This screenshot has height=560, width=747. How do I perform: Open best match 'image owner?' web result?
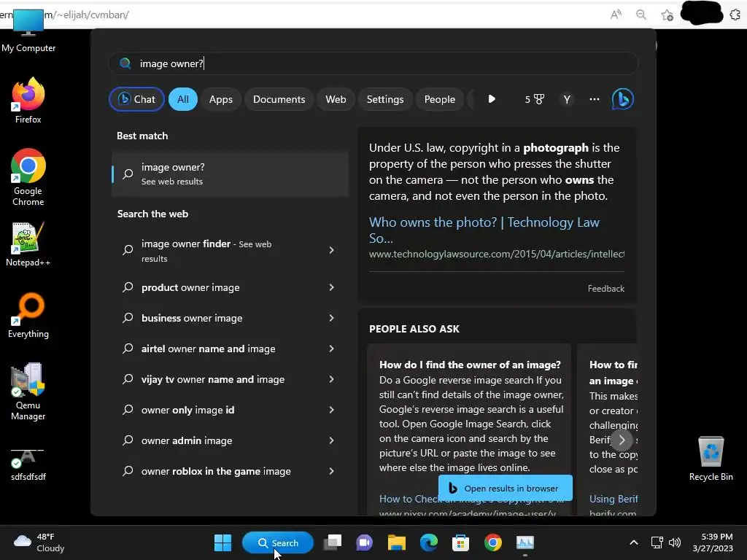click(x=230, y=174)
